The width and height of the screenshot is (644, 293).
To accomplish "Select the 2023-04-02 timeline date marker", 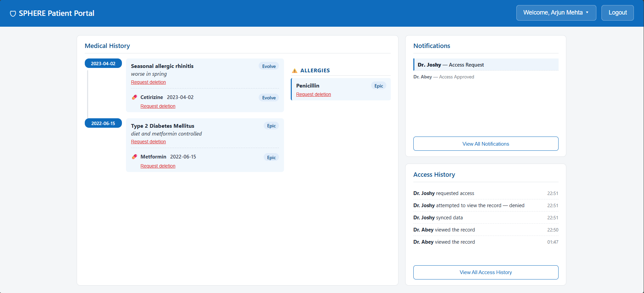I will tap(103, 64).
